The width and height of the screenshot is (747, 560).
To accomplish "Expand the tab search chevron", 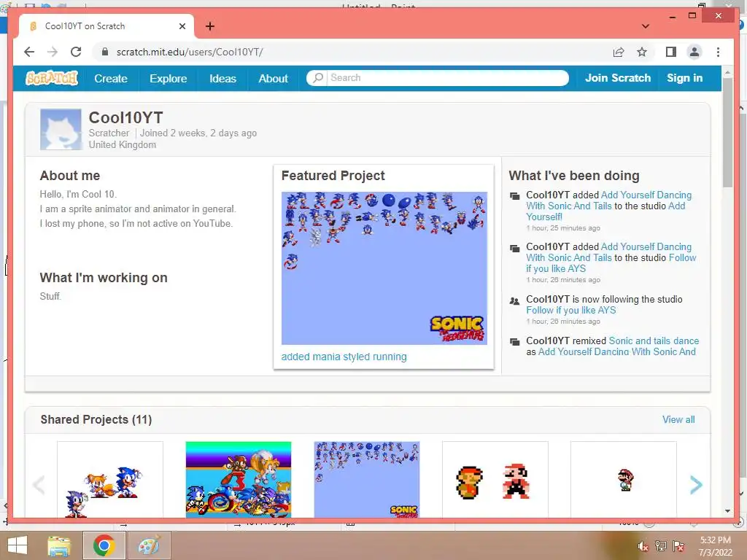I will (x=646, y=26).
